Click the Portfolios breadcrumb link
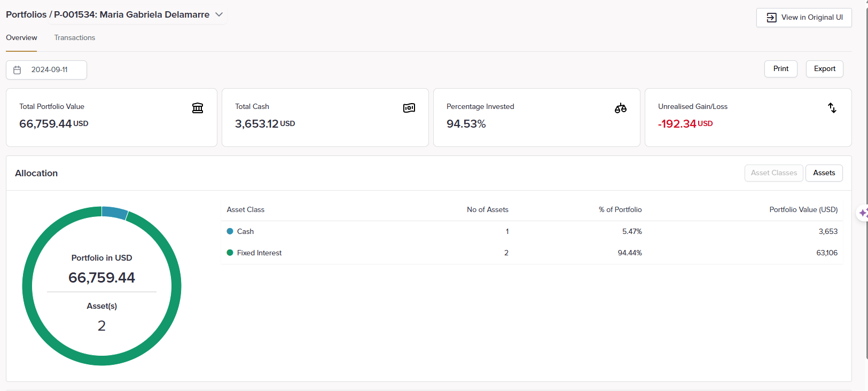 pyautogui.click(x=26, y=14)
